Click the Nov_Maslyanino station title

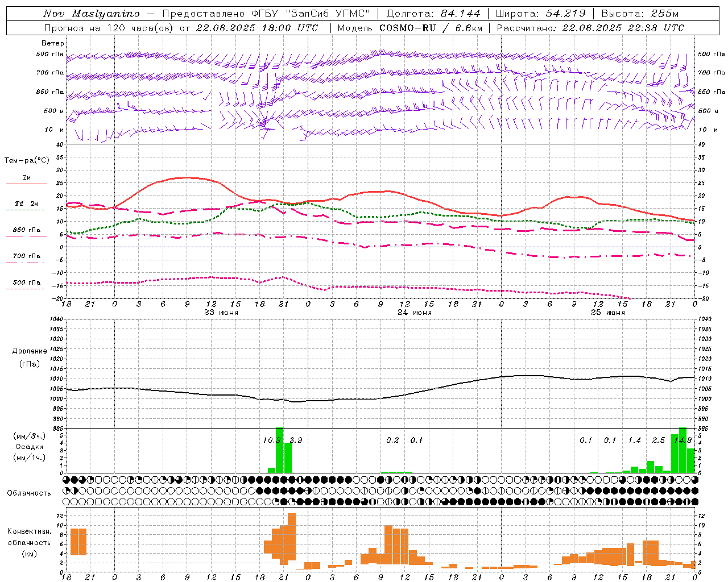(x=92, y=14)
